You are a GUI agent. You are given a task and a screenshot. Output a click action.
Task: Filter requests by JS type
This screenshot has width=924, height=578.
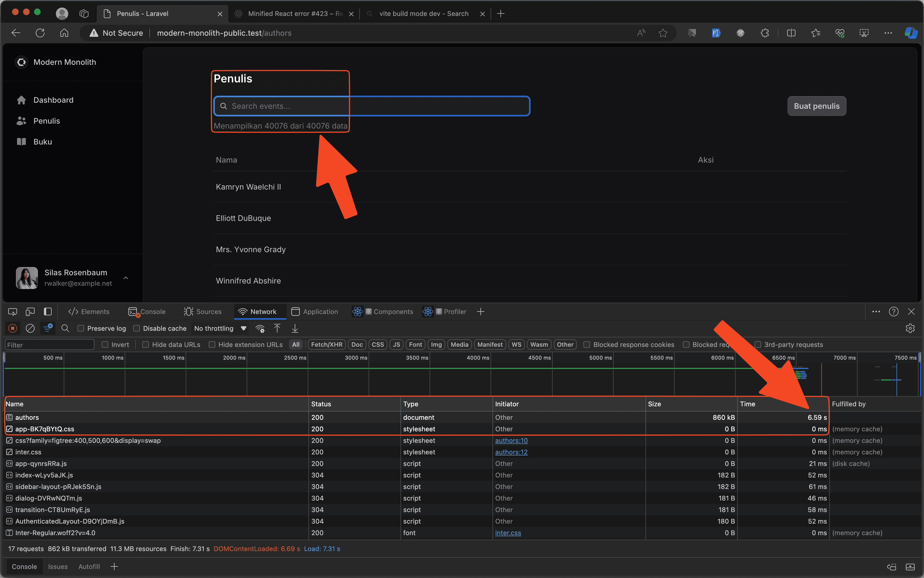(397, 344)
